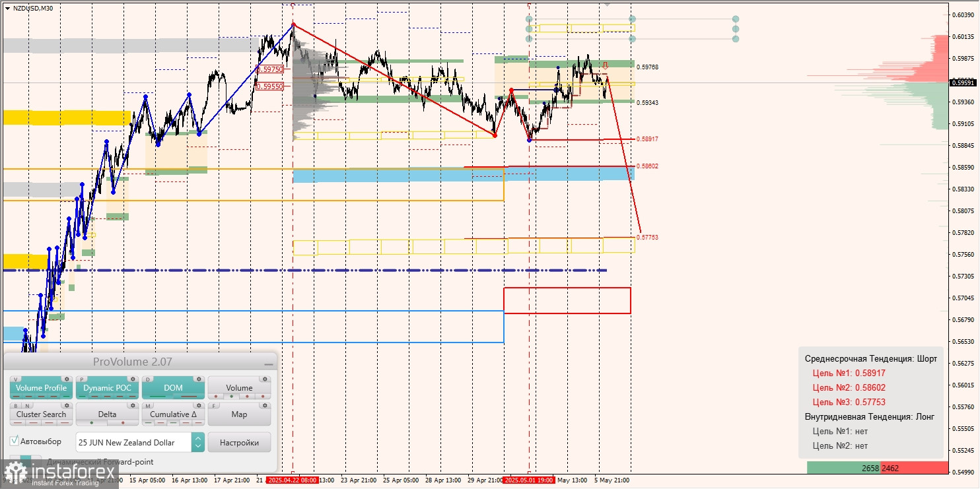Click Цель №2: 0.58602 in trend panel
The height and width of the screenshot is (489, 980).
click(x=849, y=387)
